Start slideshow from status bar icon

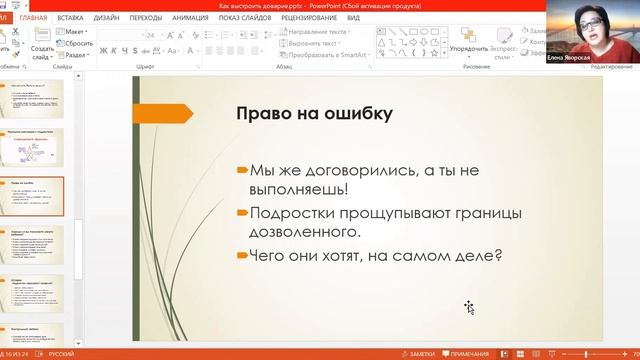[552, 354]
